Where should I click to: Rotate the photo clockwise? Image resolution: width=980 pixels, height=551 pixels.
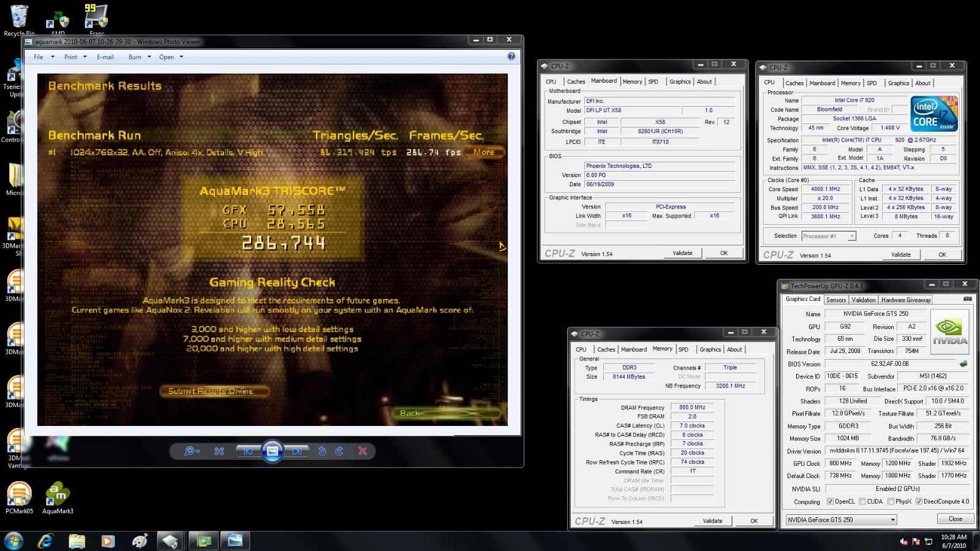point(339,451)
